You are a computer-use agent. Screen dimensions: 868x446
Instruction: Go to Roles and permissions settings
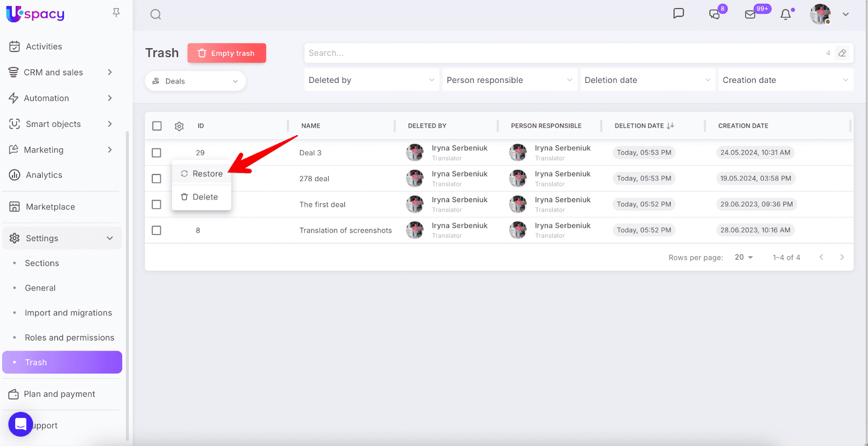pyautogui.click(x=69, y=338)
